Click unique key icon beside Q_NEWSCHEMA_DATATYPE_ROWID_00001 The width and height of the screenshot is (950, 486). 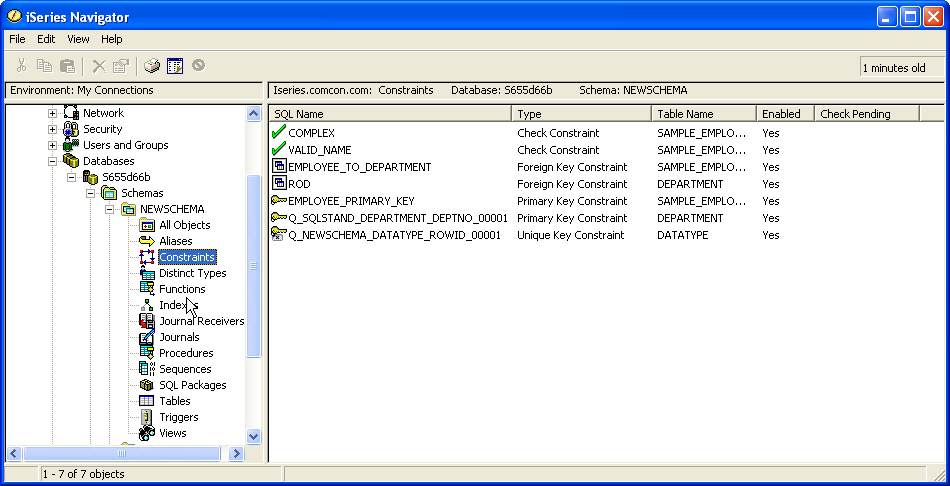[x=279, y=235]
